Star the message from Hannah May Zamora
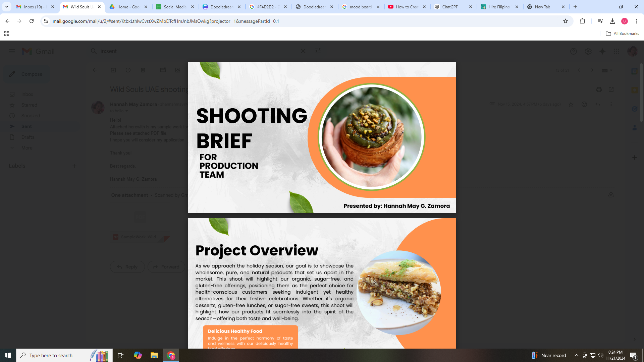Image resolution: width=644 pixels, height=362 pixels. (571, 104)
